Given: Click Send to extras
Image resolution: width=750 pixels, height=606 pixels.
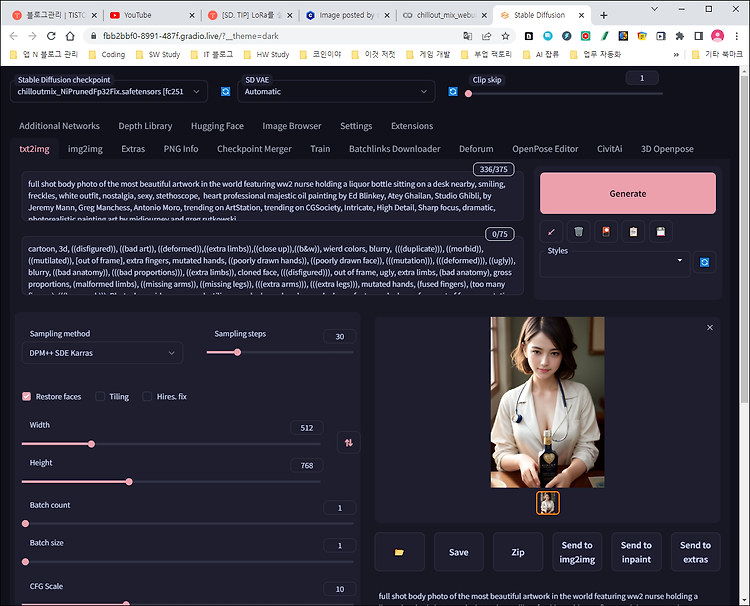Looking at the screenshot, I should [x=695, y=552].
